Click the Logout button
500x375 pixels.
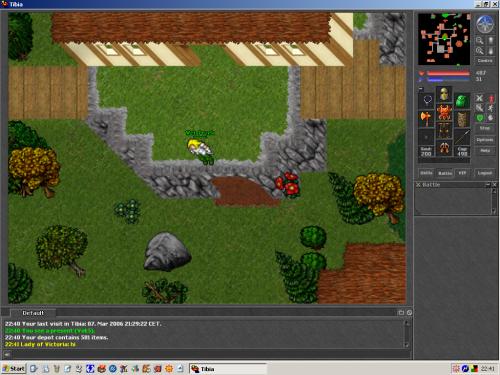485,173
